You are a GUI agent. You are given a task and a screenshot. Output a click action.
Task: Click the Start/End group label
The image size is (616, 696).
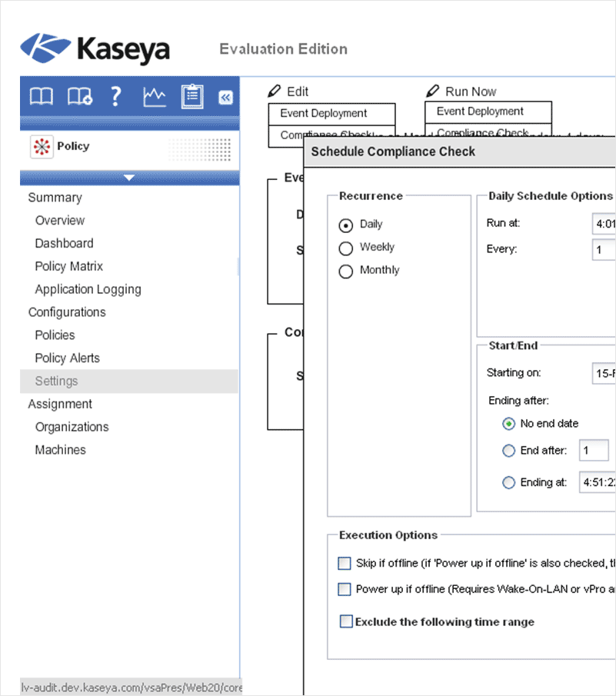(x=513, y=345)
